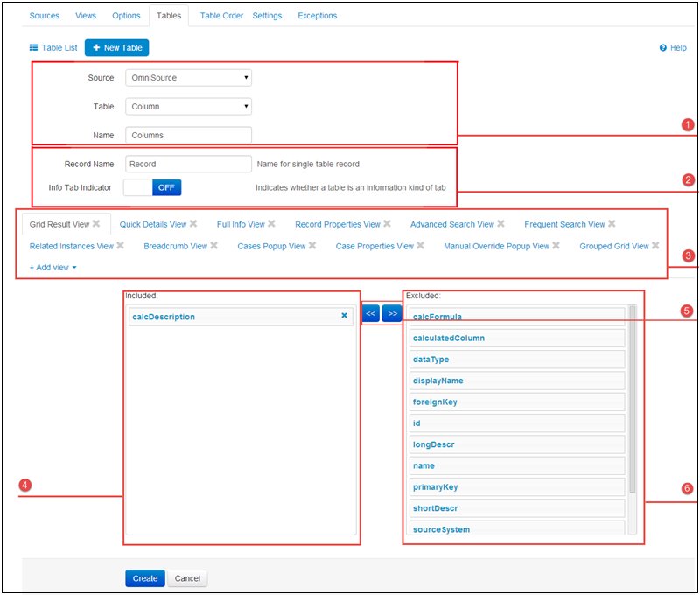
Task: Select the Advanced Search View tab
Action: pos(451,224)
